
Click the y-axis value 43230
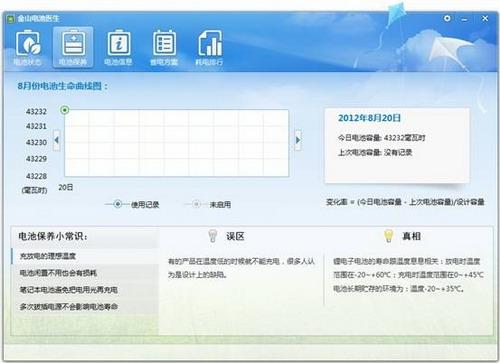point(36,142)
